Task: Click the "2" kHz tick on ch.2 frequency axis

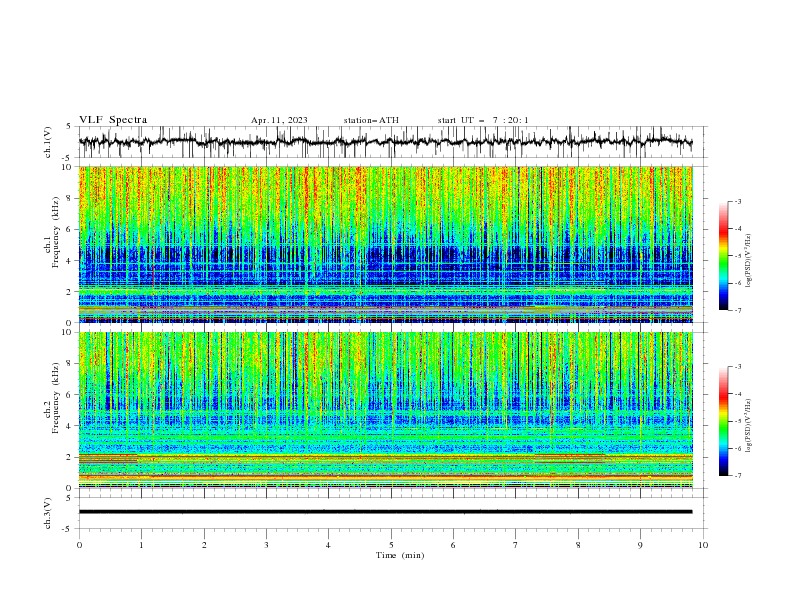Action: click(71, 457)
